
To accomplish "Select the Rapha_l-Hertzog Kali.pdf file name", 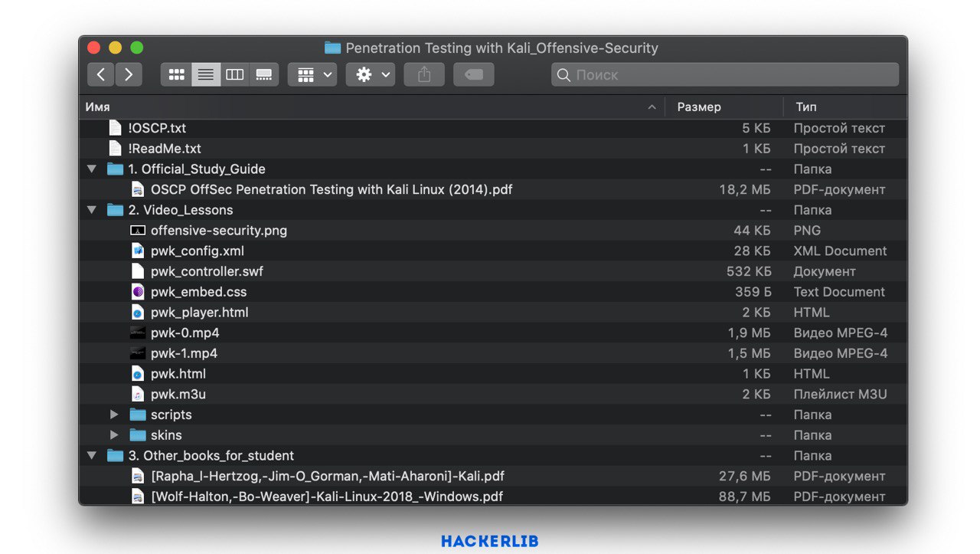I will coord(328,476).
